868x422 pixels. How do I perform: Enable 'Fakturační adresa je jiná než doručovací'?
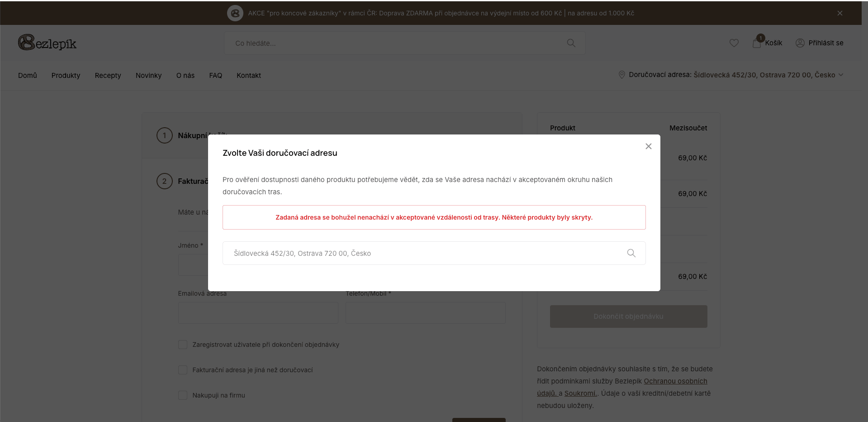click(183, 370)
